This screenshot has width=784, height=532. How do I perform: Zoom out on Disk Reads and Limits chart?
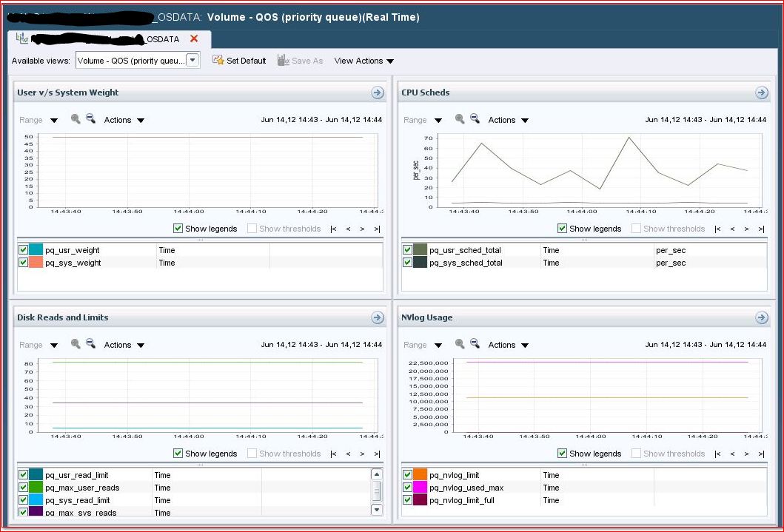click(x=91, y=344)
